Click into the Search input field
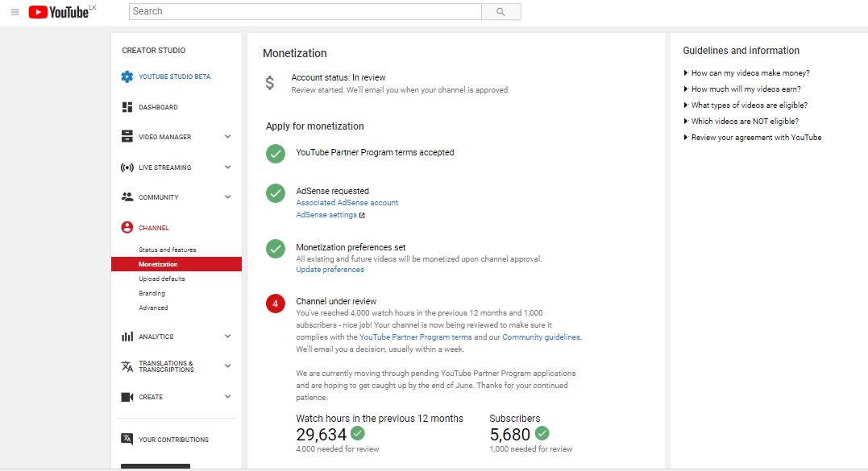Viewport: 868px width, 471px height. [x=305, y=11]
